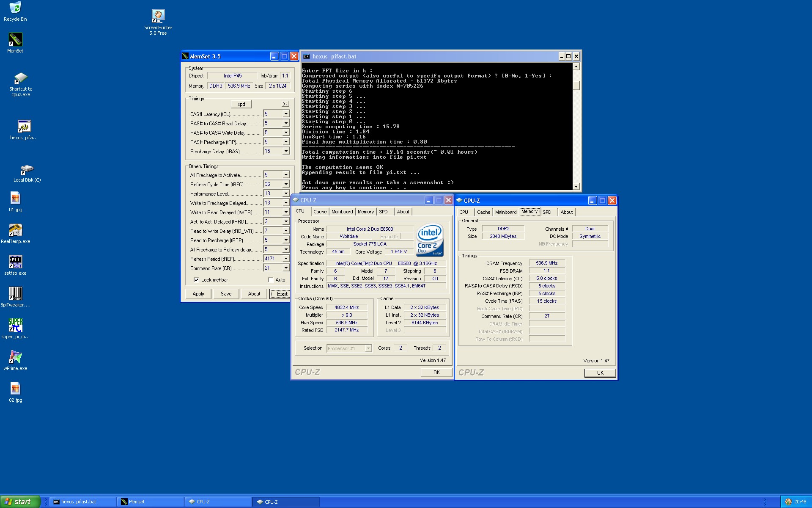Click the Intel Core 2 Duo logo
The height and width of the screenshot is (508, 812).
(x=430, y=240)
